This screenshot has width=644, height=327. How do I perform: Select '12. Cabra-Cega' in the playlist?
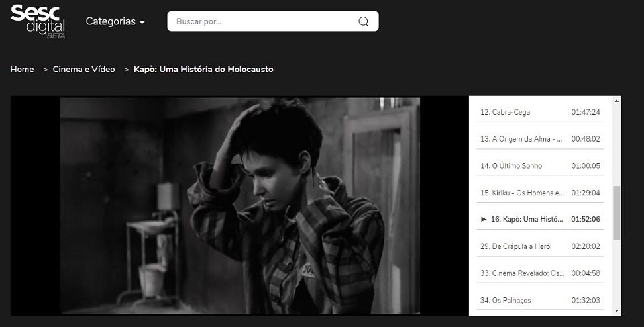tap(511, 112)
